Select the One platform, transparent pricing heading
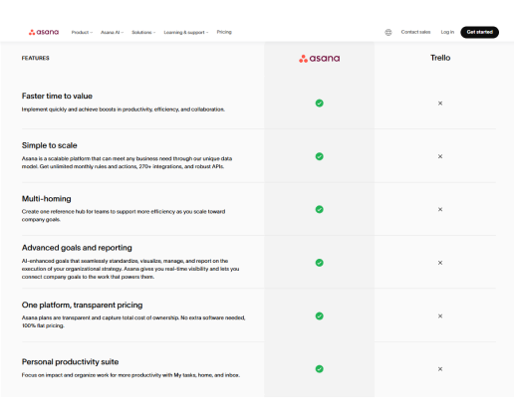Viewport: 514px width, 420px height. pyautogui.click(x=82, y=305)
